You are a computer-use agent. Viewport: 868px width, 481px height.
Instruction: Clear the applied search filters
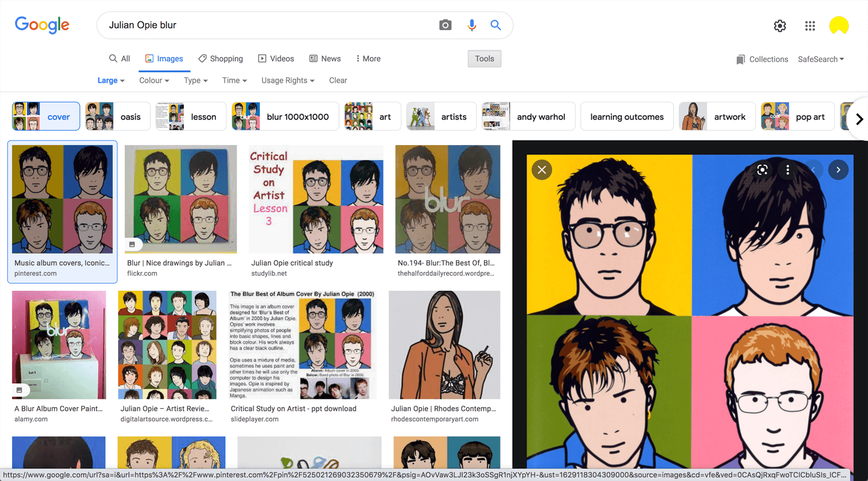pyautogui.click(x=338, y=80)
